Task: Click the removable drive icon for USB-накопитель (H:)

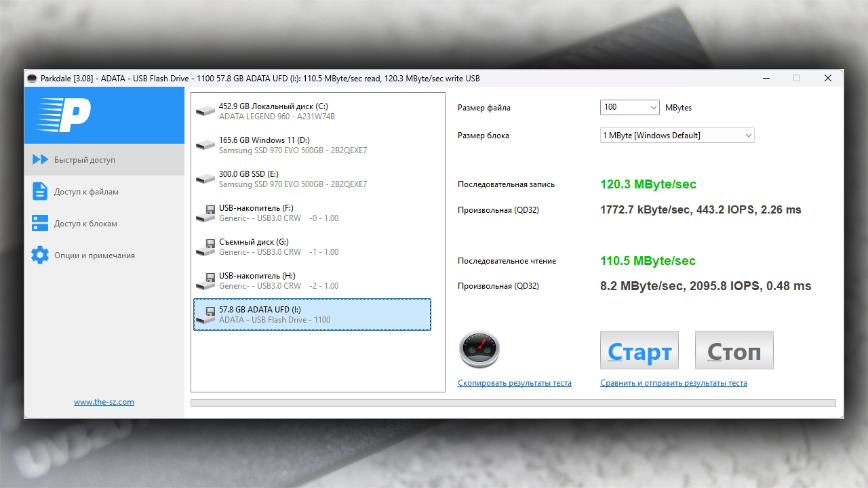Action: point(205,281)
